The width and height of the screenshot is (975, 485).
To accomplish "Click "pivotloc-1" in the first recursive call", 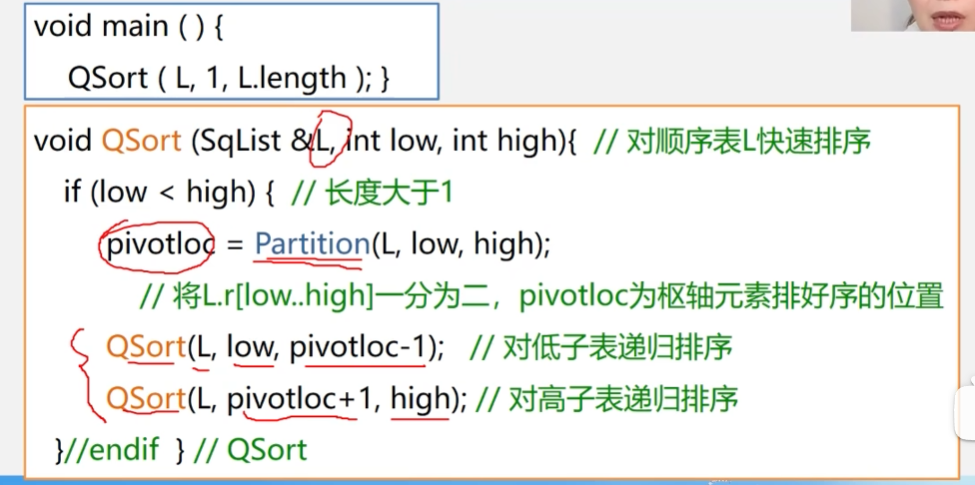I will point(358,349).
